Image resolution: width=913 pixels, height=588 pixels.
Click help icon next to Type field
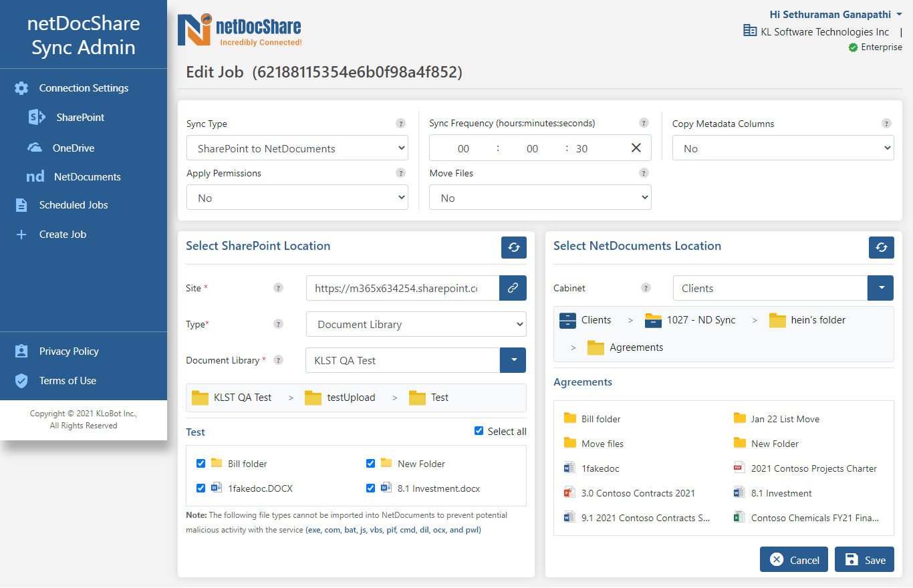click(x=279, y=324)
